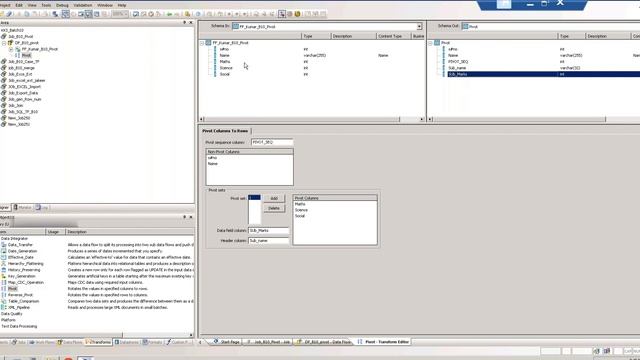This screenshot has height=360, width=640.
Task: Select the History_Preserving transform icon
Action: 4,270
